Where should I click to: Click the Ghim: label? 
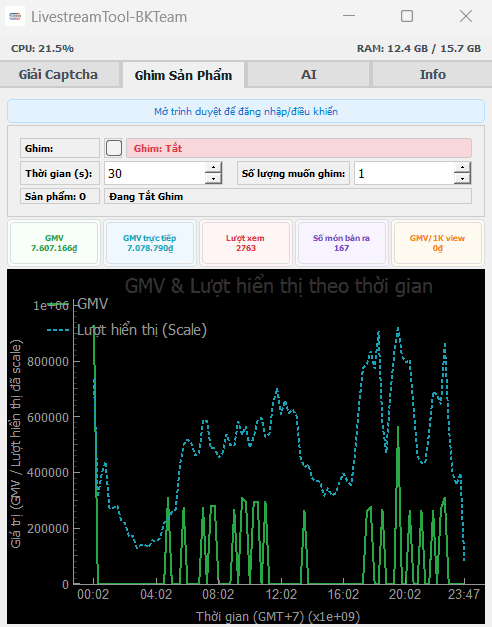[x=60, y=148]
